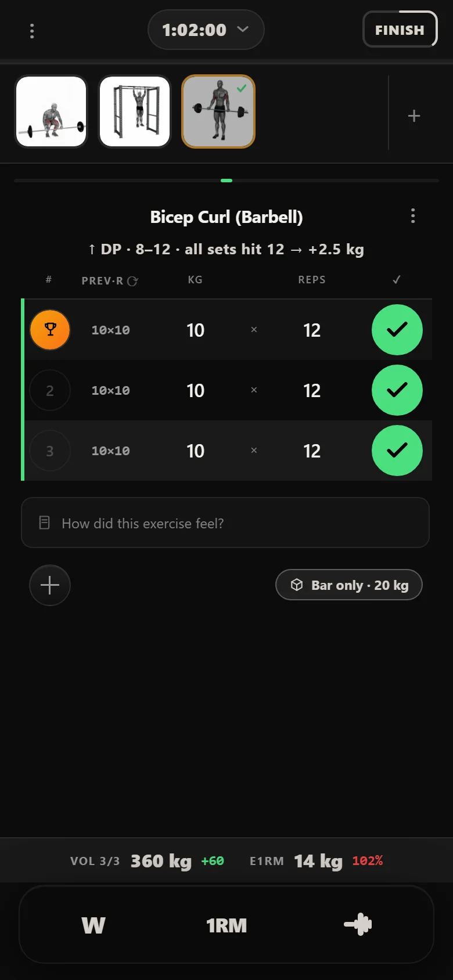Select the W button in bottom bar
This screenshot has height=980, width=453.
[94, 925]
